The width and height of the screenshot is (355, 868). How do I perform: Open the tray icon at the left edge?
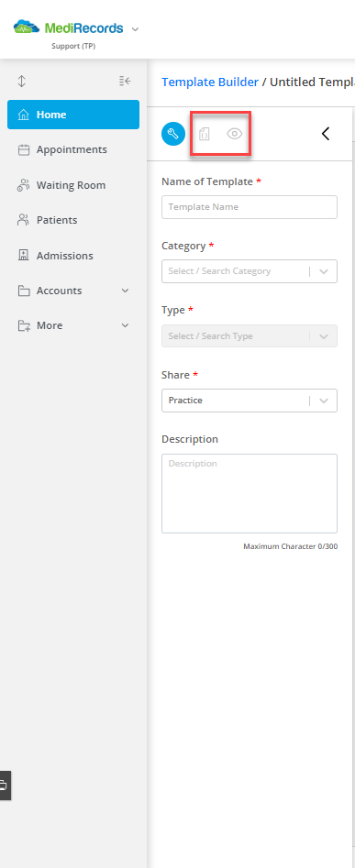pos(3,785)
